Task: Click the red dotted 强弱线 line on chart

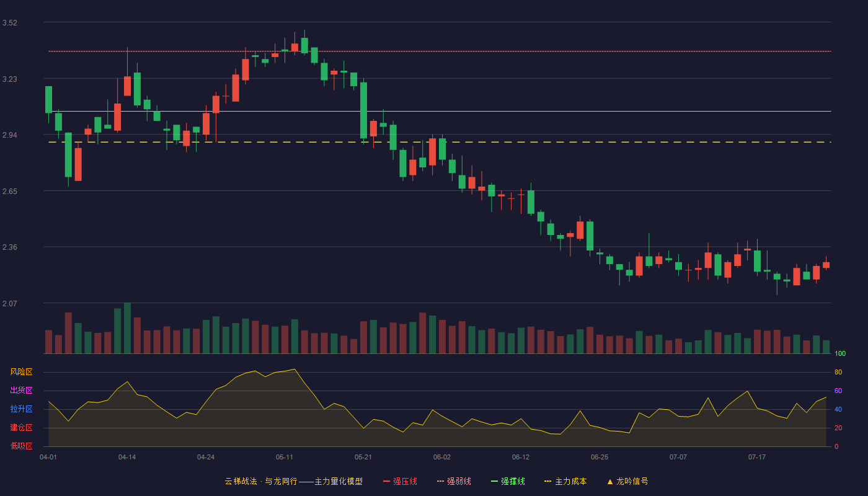Action: tap(440, 51)
